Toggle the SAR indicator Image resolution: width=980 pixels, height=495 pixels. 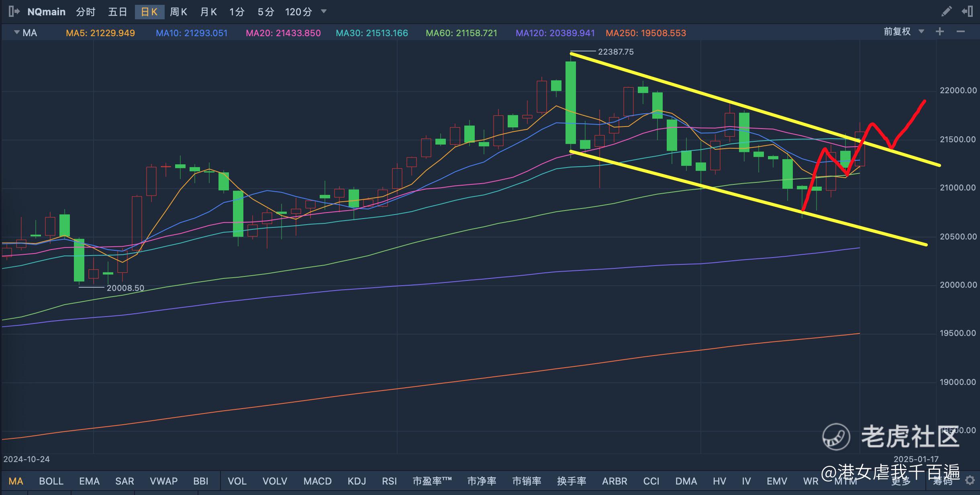tap(125, 481)
